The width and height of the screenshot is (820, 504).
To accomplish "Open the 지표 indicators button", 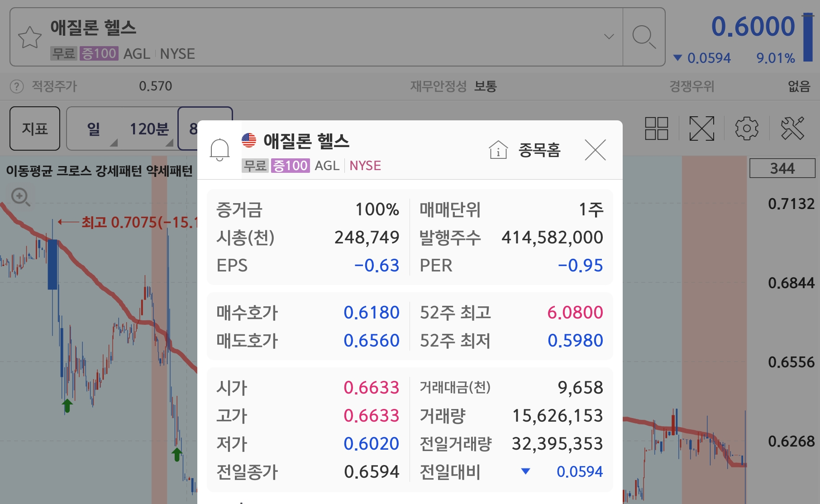I will point(35,128).
